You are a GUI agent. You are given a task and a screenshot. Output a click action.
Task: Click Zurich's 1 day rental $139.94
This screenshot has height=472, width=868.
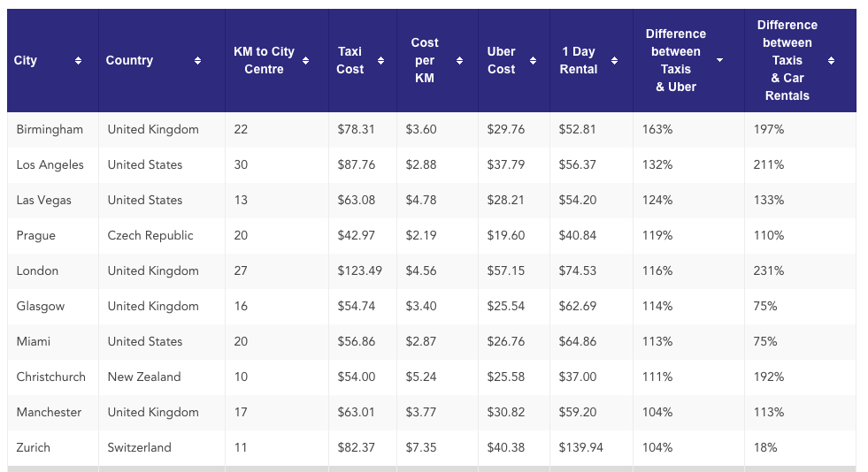(x=580, y=447)
